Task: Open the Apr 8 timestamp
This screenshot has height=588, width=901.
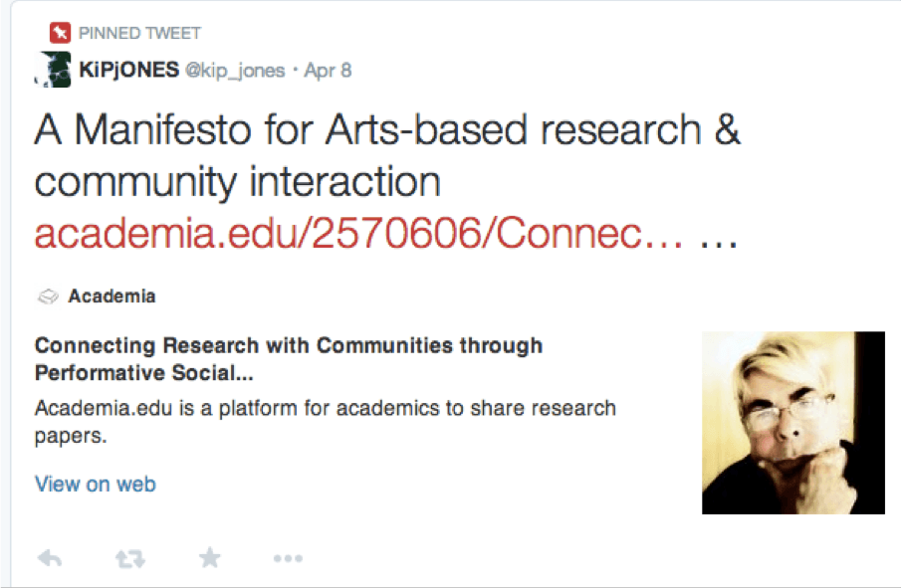Action: click(328, 70)
